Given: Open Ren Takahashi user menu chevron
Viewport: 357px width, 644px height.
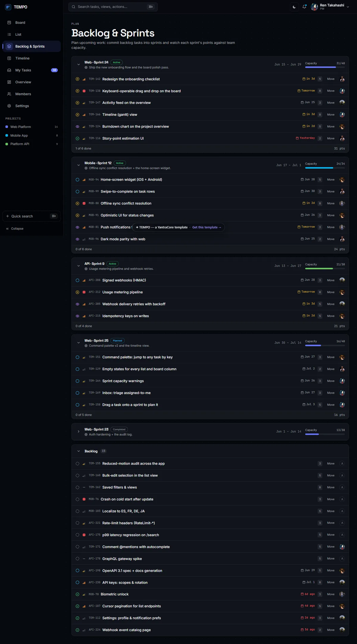Looking at the screenshot, I should click(x=348, y=7).
